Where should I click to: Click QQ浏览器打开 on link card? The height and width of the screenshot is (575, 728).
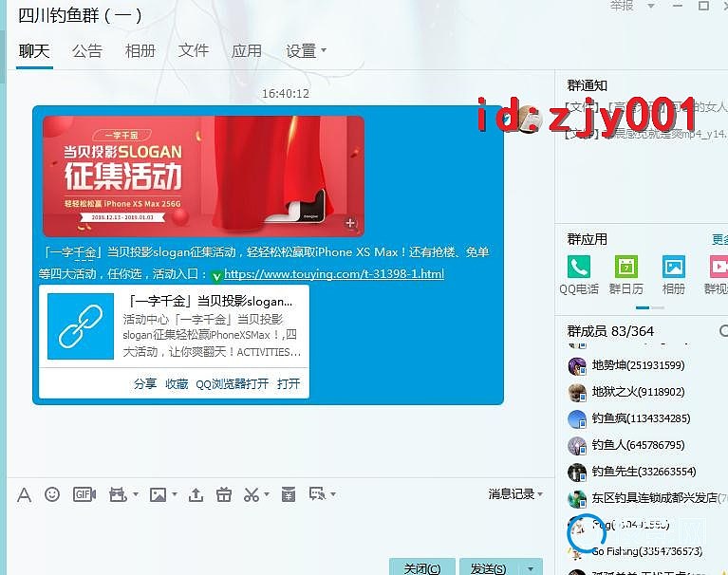pyautogui.click(x=233, y=383)
